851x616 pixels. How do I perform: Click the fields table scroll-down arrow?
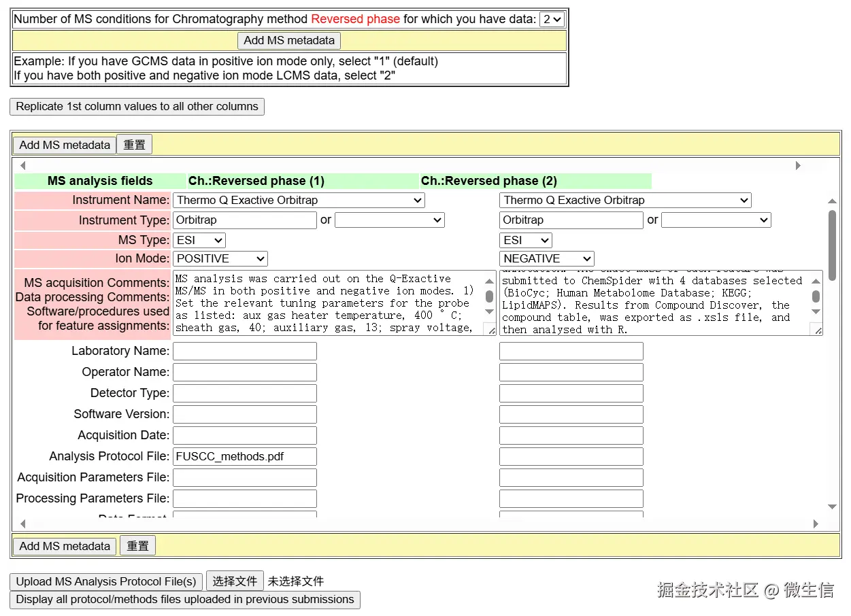(x=832, y=507)
